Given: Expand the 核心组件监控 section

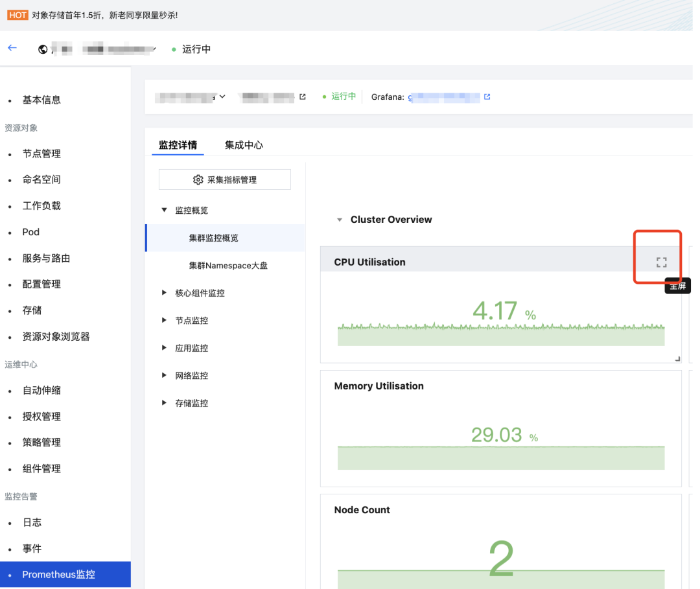Looking at the screenshot, I should 164,293.
